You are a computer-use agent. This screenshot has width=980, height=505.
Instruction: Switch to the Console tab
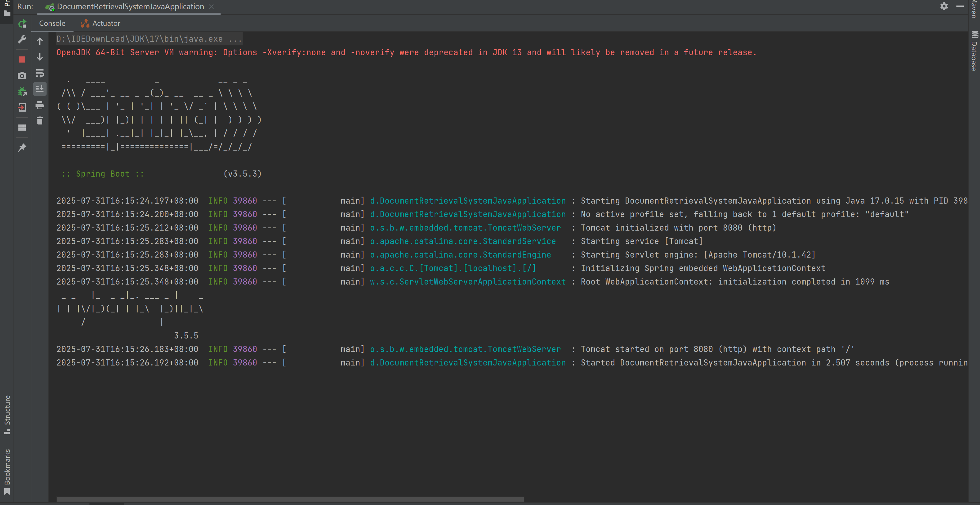click(52, 23)
